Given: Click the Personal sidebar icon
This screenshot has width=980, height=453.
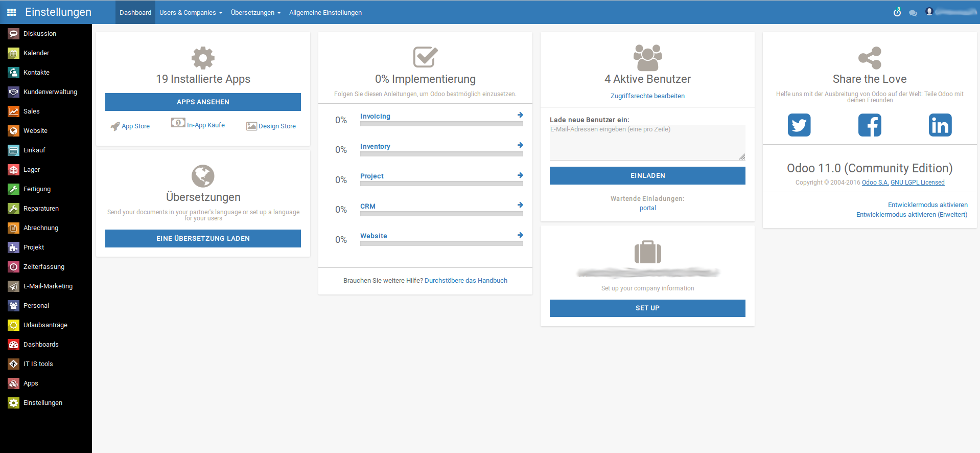Looking at the screenshot, I should (x=14, y=306).
